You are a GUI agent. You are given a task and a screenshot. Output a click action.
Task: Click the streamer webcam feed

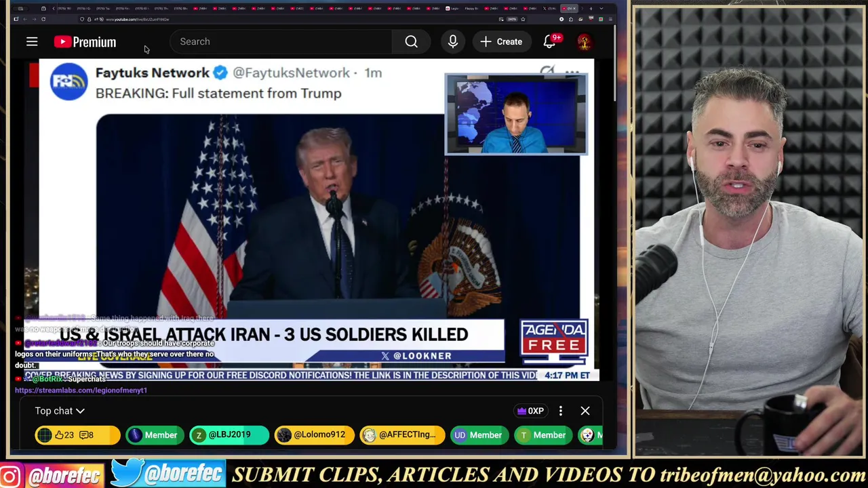click(749, 232)
